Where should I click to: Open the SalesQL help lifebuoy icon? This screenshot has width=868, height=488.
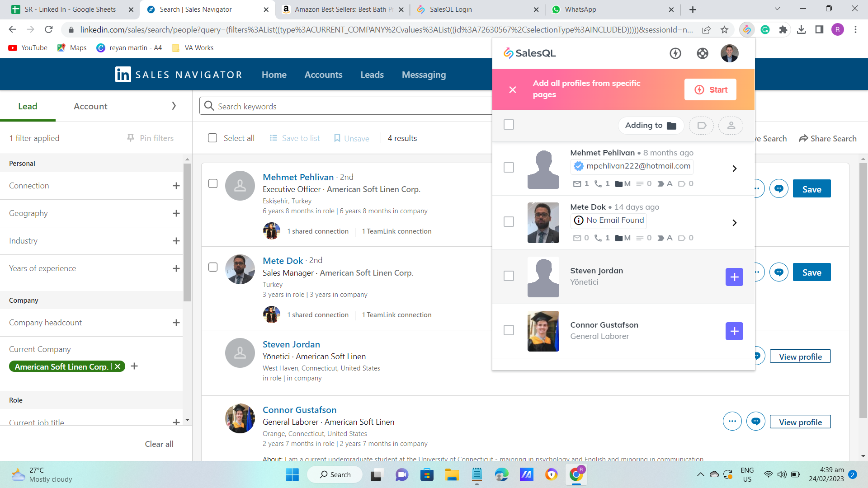(702, 53)
